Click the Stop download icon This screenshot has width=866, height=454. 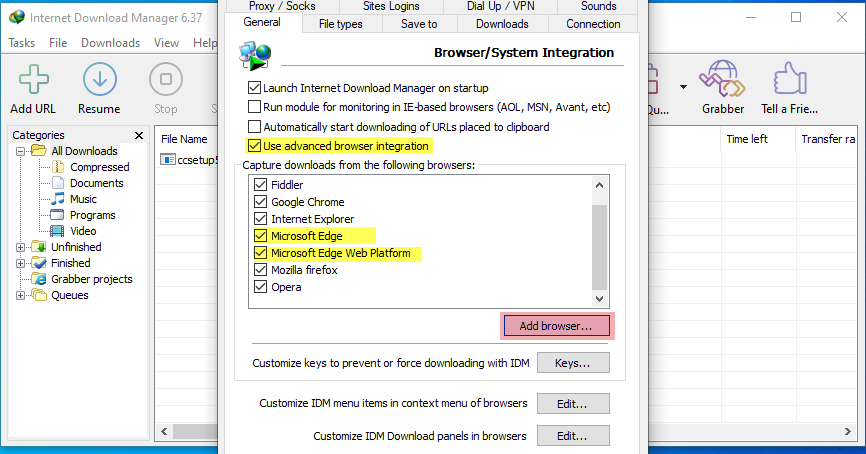click(x=165, y=79)
